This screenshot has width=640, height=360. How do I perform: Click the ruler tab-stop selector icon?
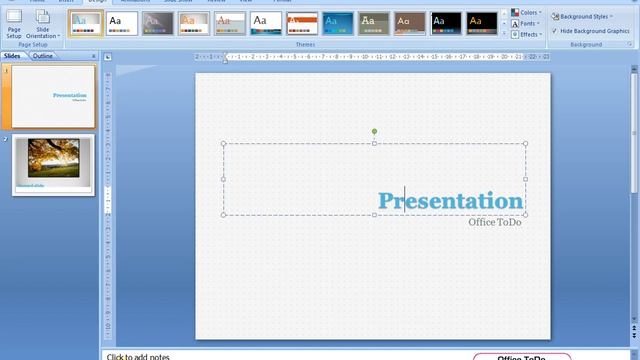pos(107,57)
